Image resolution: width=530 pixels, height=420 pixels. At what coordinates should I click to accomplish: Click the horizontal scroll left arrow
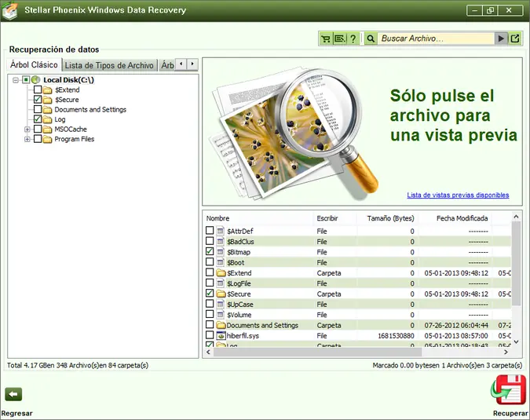(208, 352)
